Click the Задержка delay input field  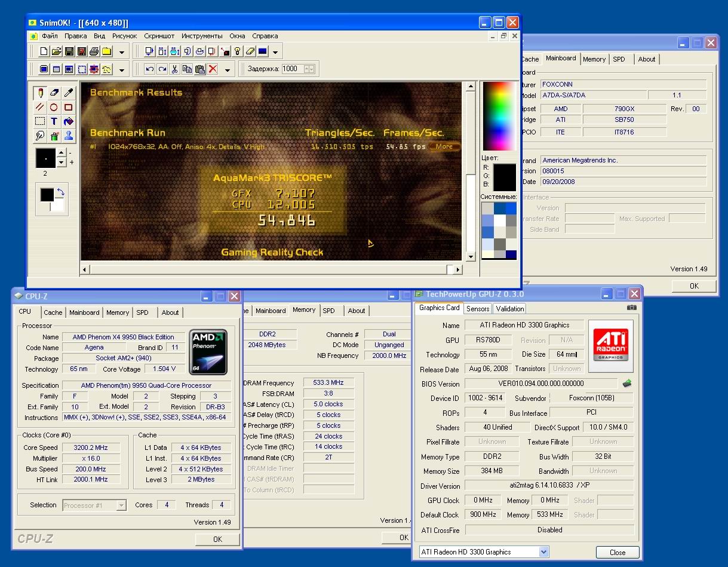coord(292,69)
